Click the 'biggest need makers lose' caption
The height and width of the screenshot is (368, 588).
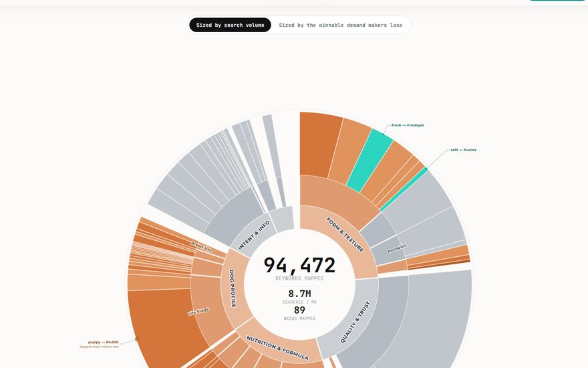(x=100, y=347)
